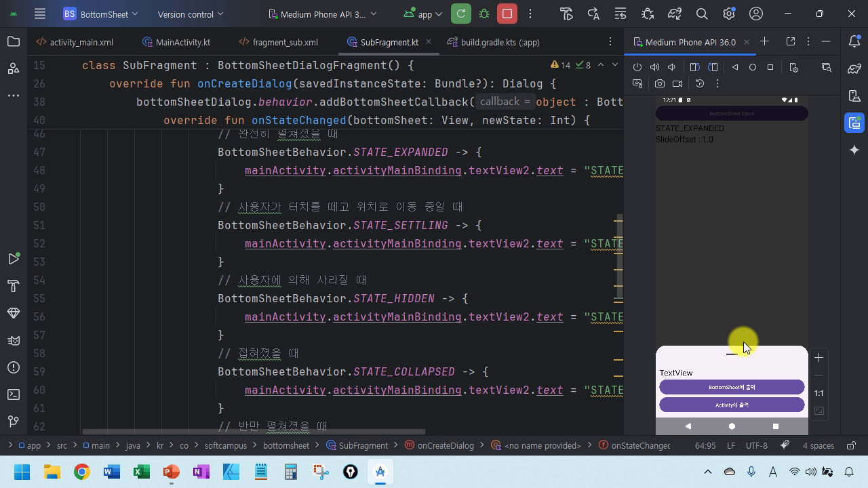Switch to the MainActivity.kt tab
This screenshot has height=488, width=868.
click(176, 42)
